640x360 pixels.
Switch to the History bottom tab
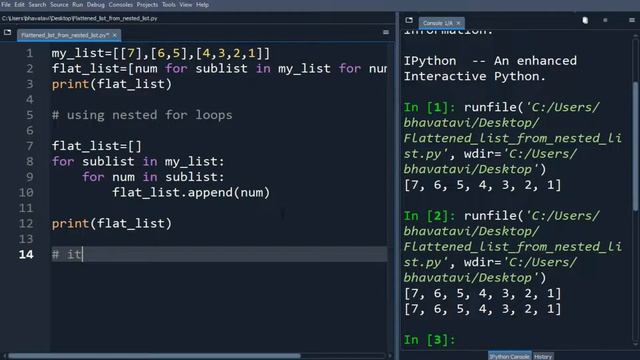pos(542,356)
